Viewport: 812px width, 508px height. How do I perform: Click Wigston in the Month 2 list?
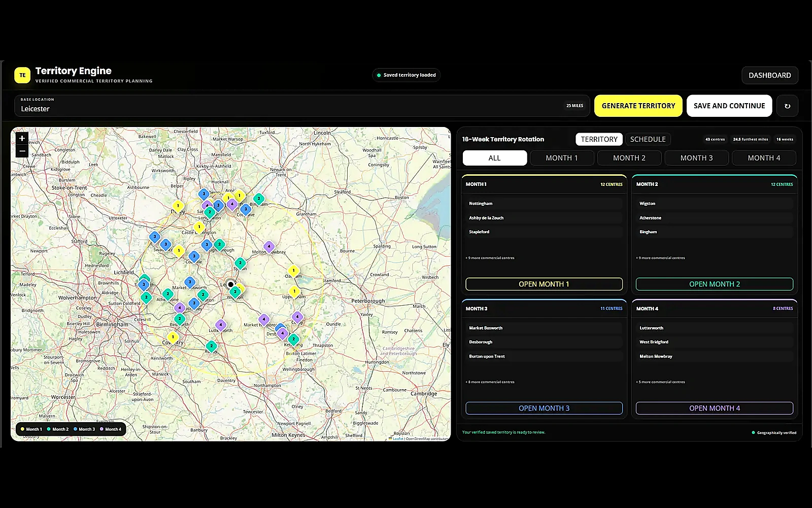coord(715,203)
